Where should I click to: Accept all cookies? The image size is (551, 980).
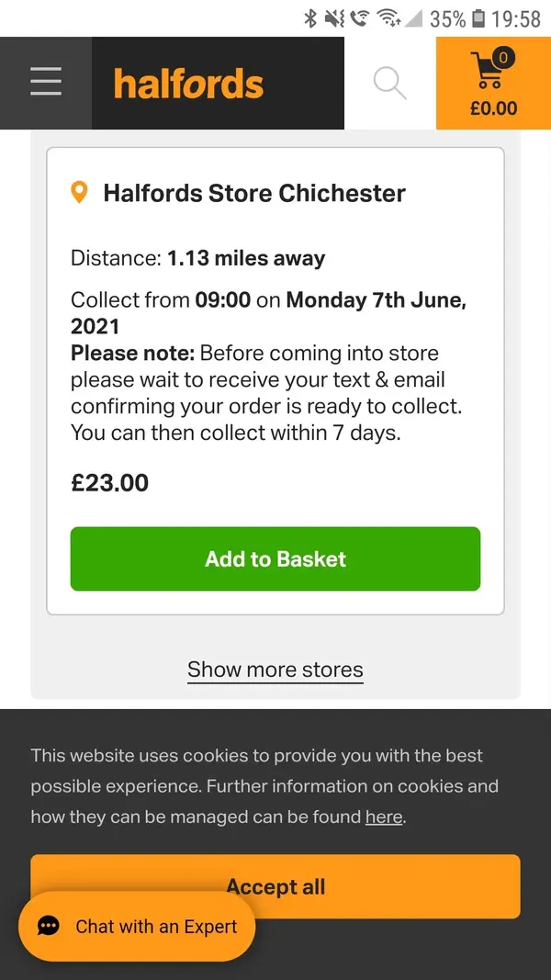pos(275,886)
